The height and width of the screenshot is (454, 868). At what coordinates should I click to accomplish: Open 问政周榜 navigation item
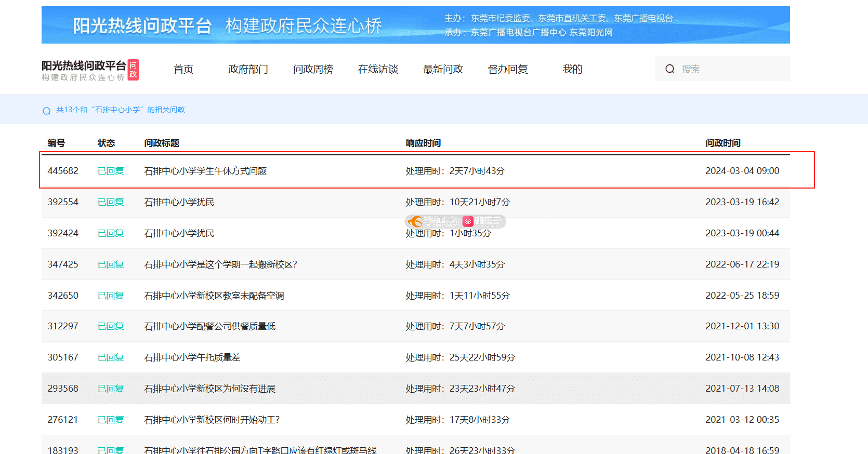(x=313, y=69)
